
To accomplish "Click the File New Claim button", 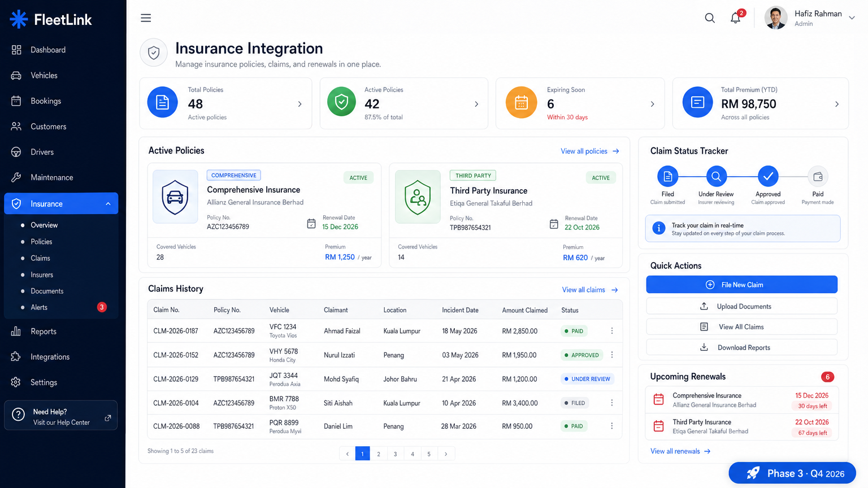I will point(741,285).
